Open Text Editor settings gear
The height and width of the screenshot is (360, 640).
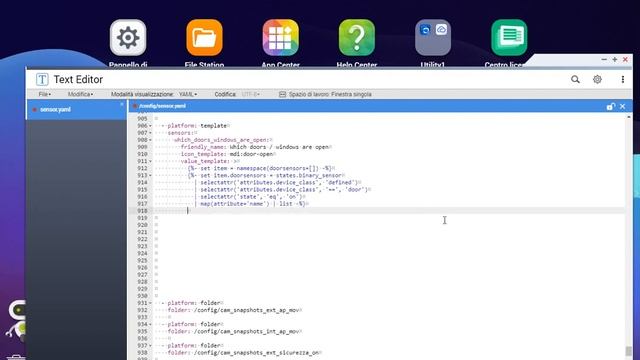pos(597,79)
